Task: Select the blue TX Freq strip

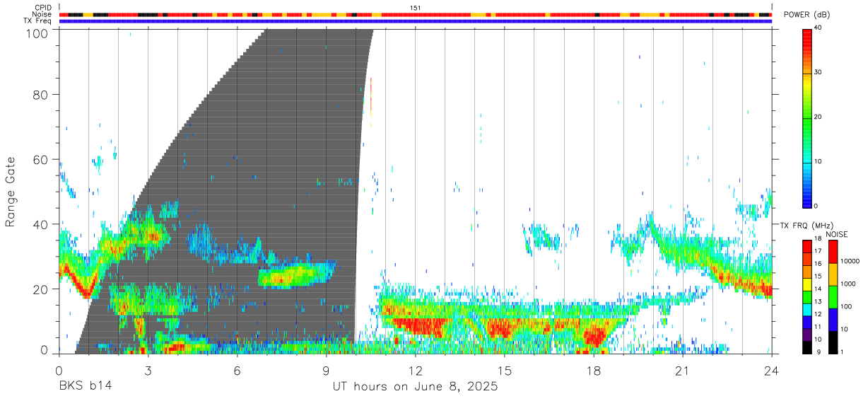Action: (415, 21)
